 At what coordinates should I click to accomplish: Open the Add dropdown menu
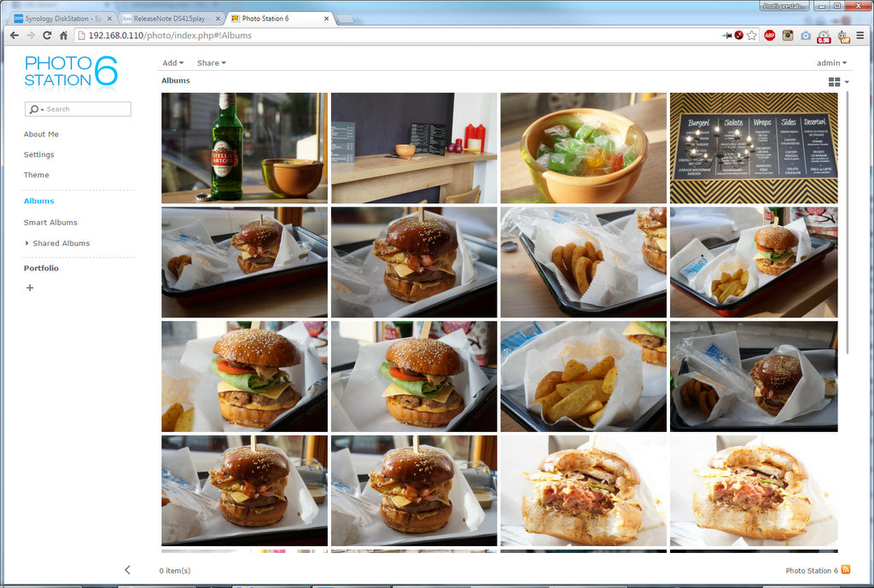172,63
